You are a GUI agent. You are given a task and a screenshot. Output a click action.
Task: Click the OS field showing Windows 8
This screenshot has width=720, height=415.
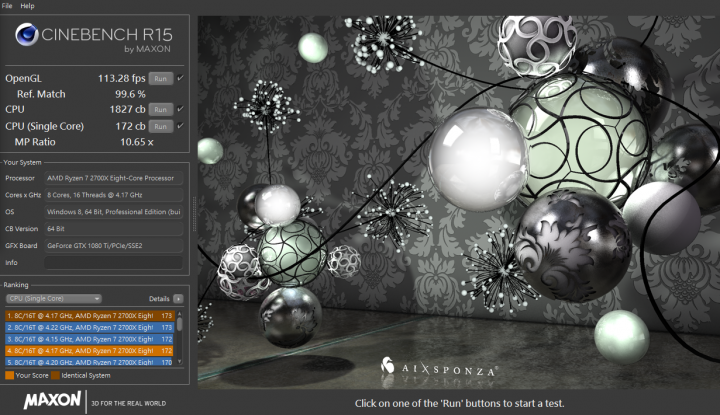(x=113, y=212)
